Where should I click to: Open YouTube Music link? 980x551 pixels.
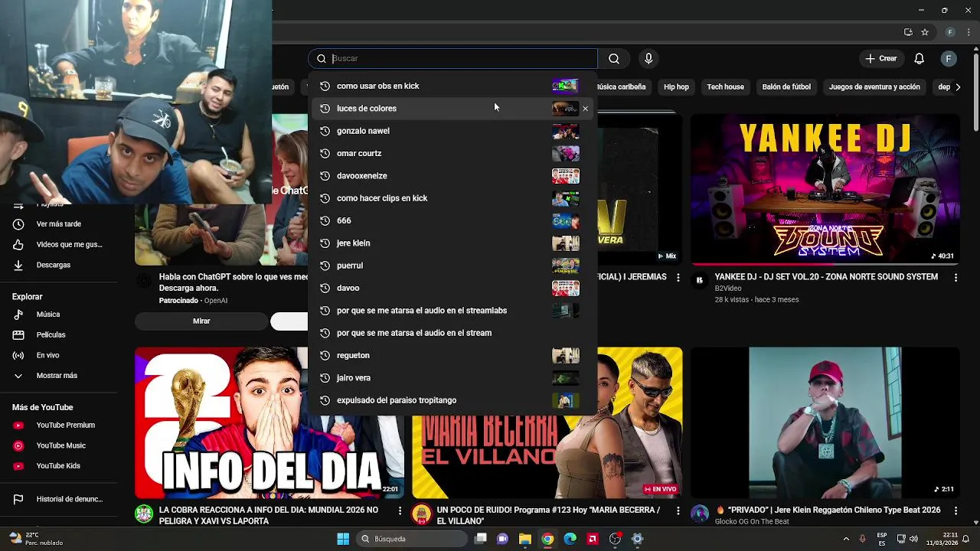pyautogui.click(x=59, y=445)
